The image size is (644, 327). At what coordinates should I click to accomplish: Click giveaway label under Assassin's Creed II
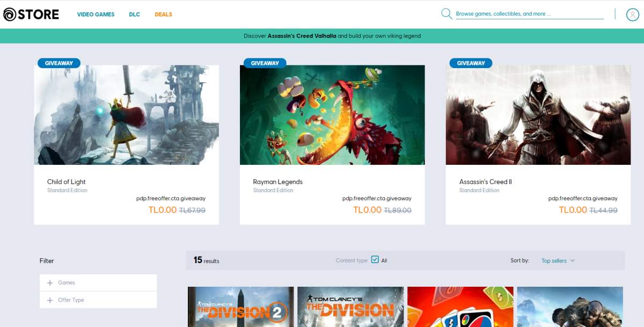pos(583,199)
